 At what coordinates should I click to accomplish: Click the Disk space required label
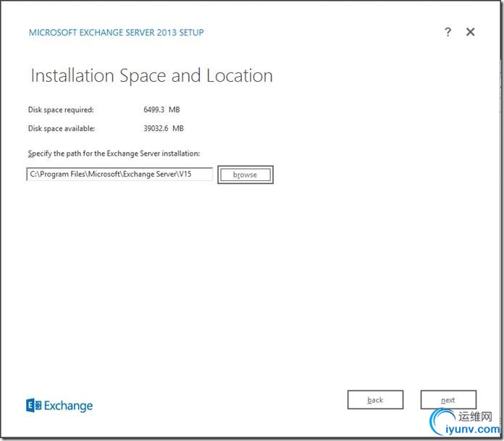click(x=61, y=110)
